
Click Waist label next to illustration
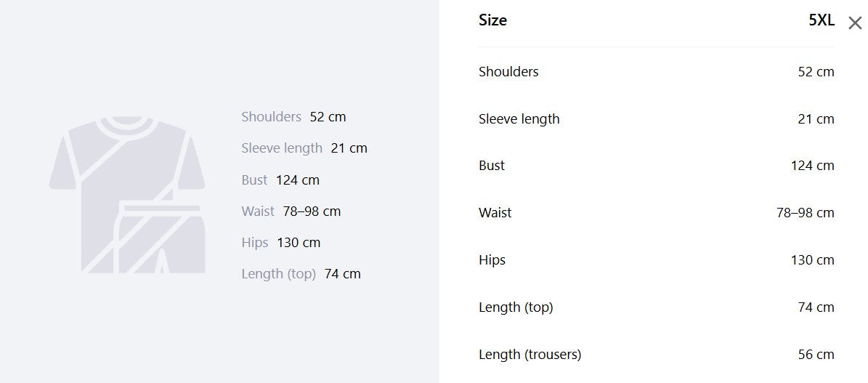pyautogui.click(x=258, y=211)
